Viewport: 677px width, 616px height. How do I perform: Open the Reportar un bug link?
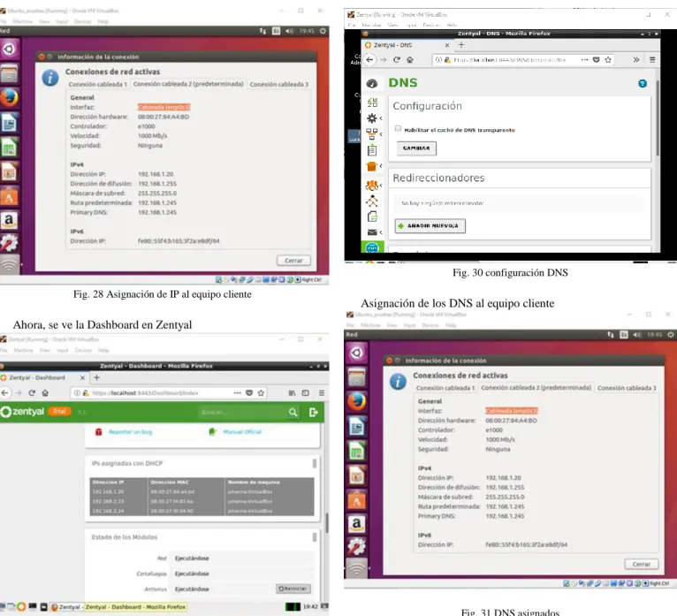(x=130, y=431)
